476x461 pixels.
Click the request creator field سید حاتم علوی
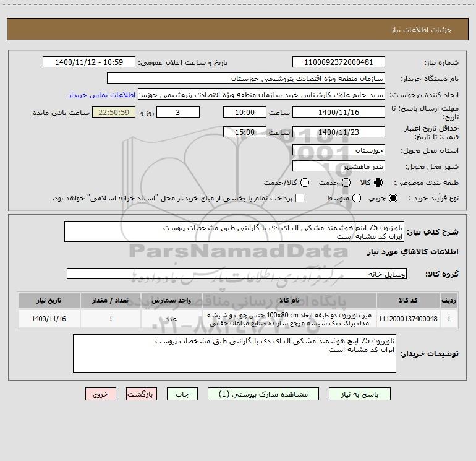[x=261, y=94]
